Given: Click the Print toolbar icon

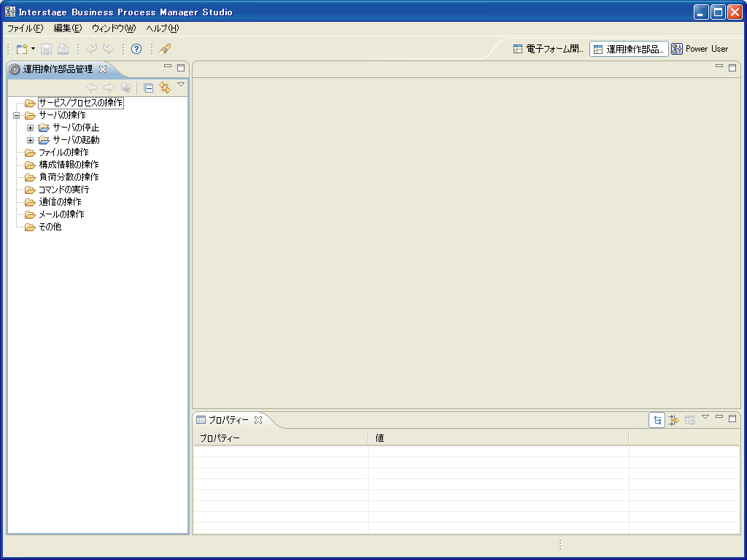Looking at the screenshot, I should (63, 49).
